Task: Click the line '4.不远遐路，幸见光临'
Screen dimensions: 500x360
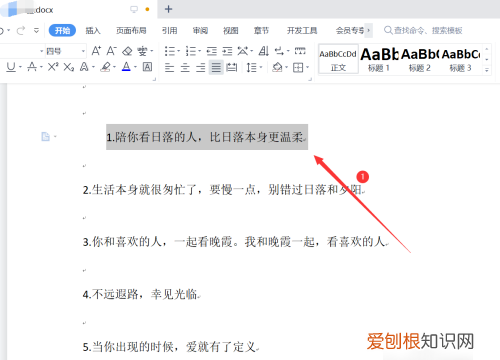Action: 141,294
